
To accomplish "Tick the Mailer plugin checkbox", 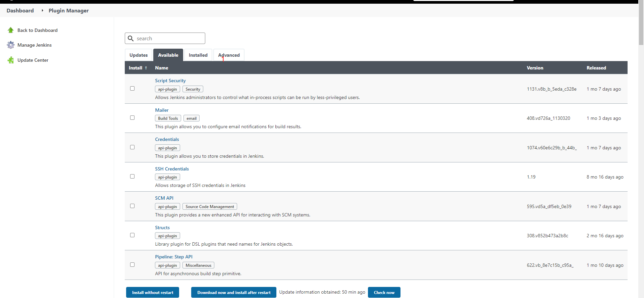I will click(x=132, y=118).
